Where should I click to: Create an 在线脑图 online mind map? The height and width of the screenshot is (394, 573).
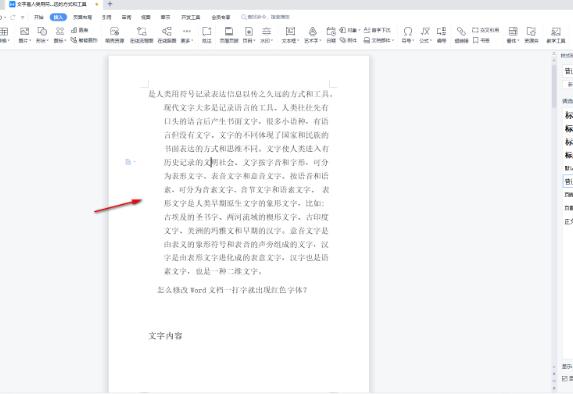click(x=167, y=34)
